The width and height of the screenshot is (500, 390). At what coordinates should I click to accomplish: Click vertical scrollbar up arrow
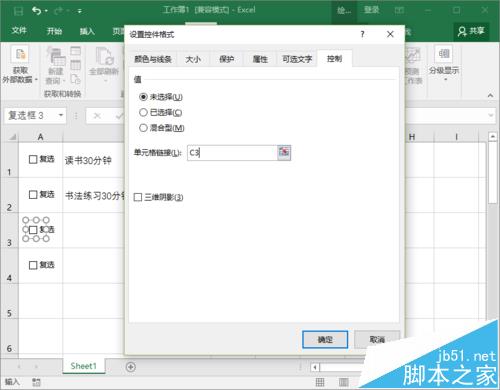tap(493, 136)
